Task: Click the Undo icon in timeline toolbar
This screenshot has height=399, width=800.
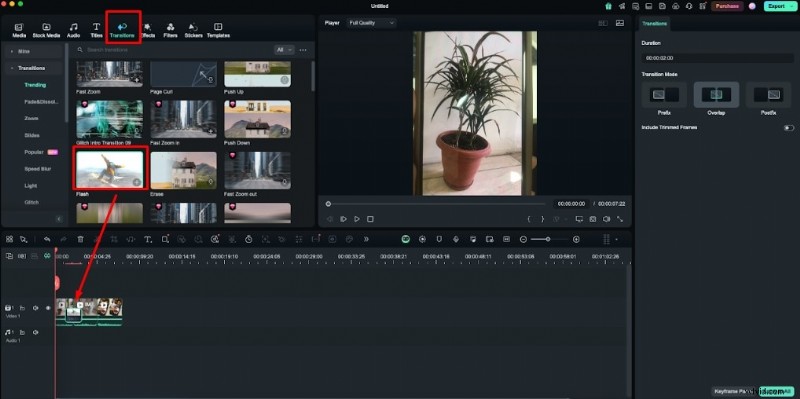Action: (x=47, y=239)
